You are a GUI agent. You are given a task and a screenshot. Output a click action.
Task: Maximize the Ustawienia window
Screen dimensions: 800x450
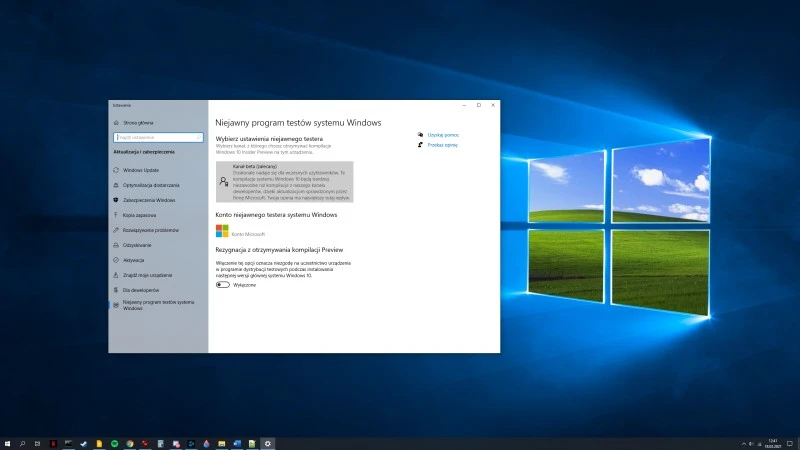coord(479,105)
